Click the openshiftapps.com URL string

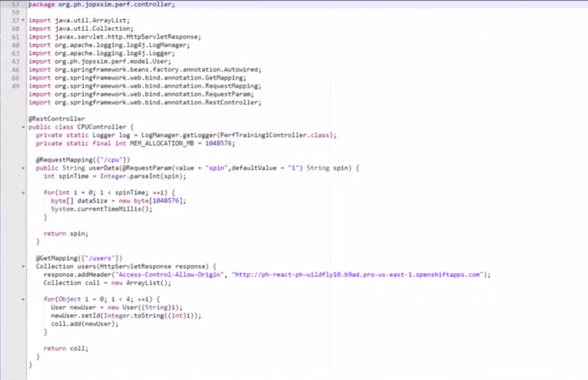(x=357, y=275)
